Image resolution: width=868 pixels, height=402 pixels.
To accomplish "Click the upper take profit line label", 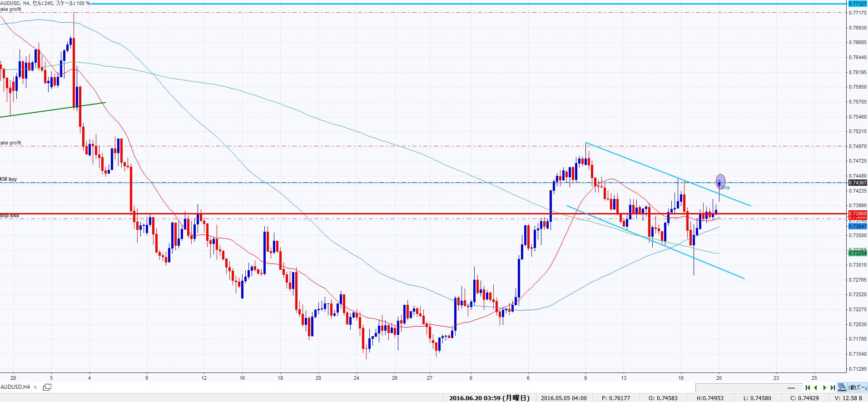I will coord(10,9).
